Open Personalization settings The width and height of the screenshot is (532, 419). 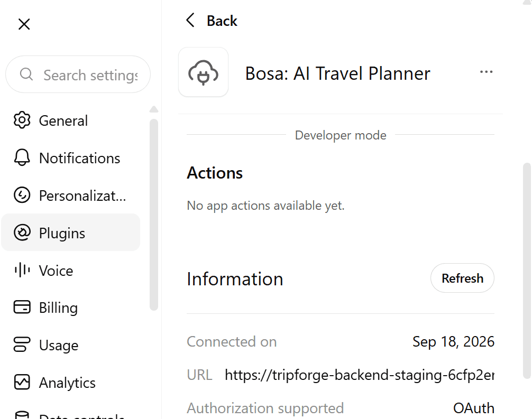point(70,195)
